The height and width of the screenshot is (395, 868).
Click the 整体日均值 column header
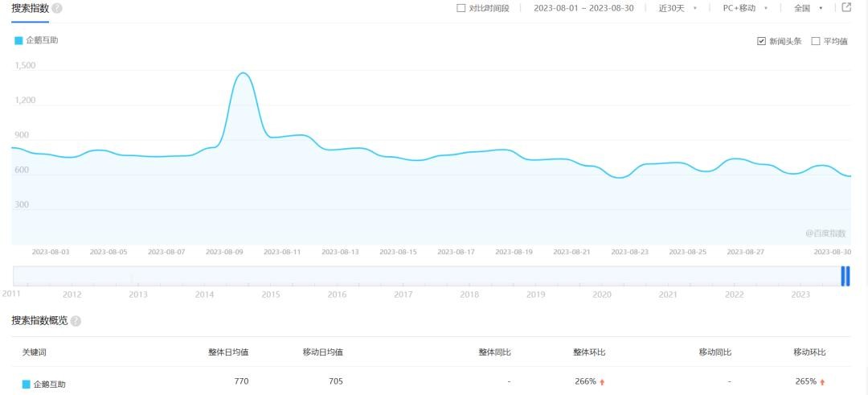(228, 352)
